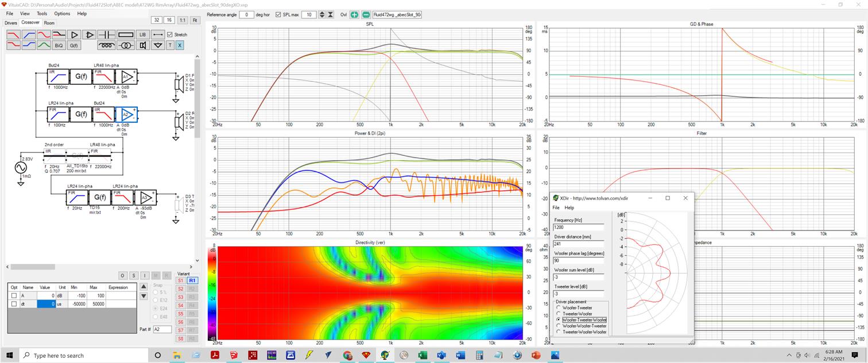Add a green band-pass peak filter block
868x363 pixels.
(44, 45)
